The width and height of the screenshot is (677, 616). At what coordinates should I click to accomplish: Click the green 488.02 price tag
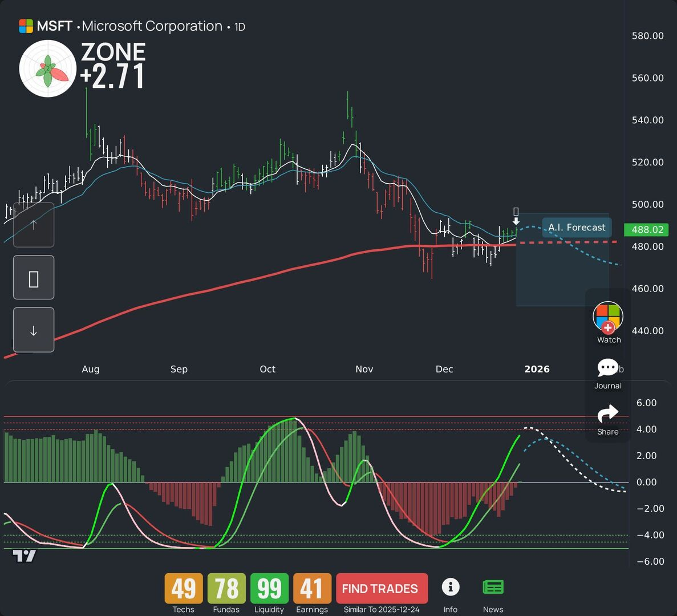pos(647,230)
